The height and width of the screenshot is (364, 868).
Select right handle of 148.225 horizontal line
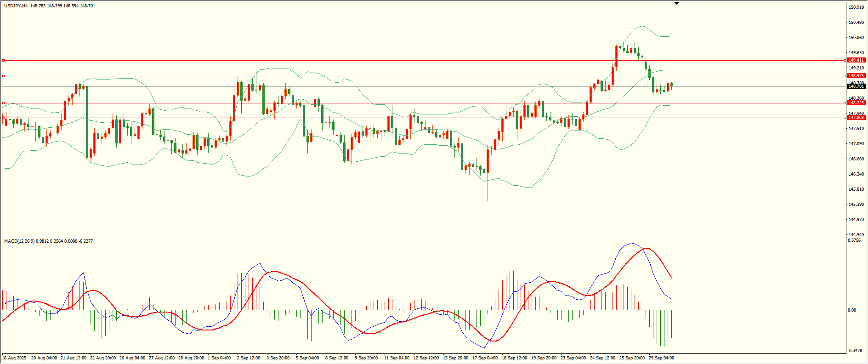click(x=845, y=103)
